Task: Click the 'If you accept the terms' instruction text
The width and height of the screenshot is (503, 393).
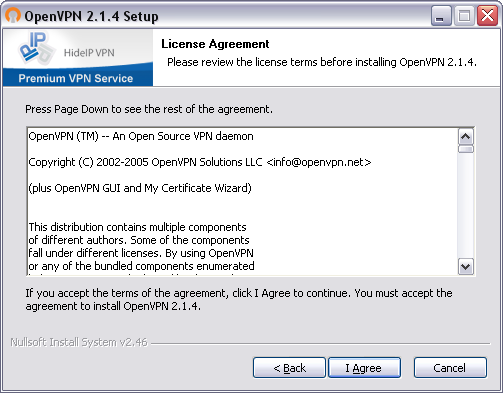Action: click(239, 300)
